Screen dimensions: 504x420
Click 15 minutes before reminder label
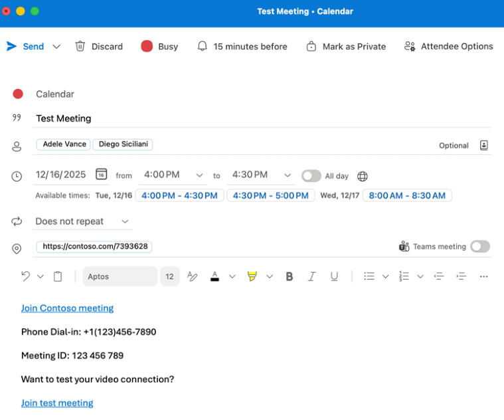(x=250, y=47)
